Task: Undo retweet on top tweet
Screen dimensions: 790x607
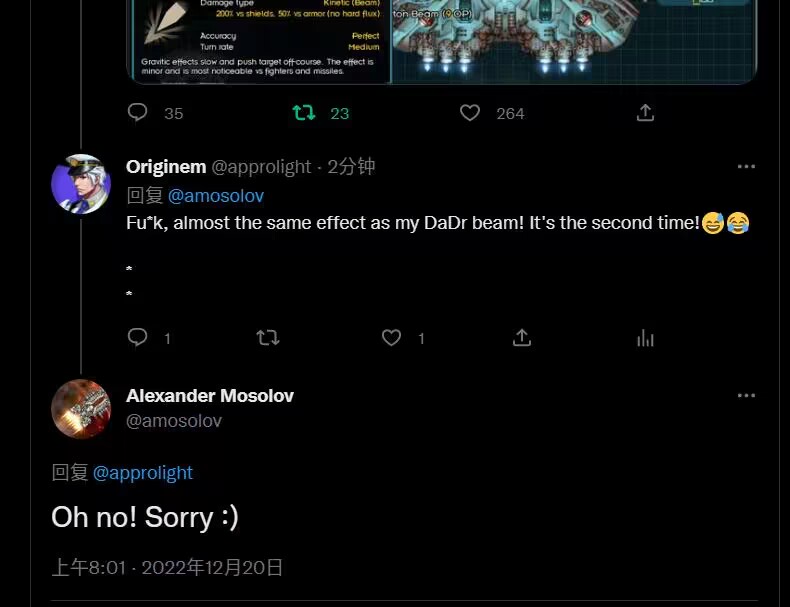Action: pos(304,113)
